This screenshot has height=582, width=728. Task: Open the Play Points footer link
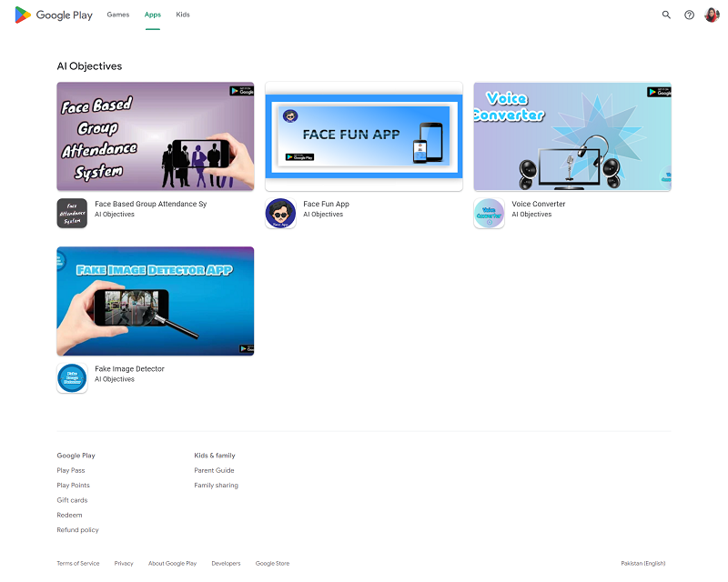pyautogui.click(x=74, y=485)
